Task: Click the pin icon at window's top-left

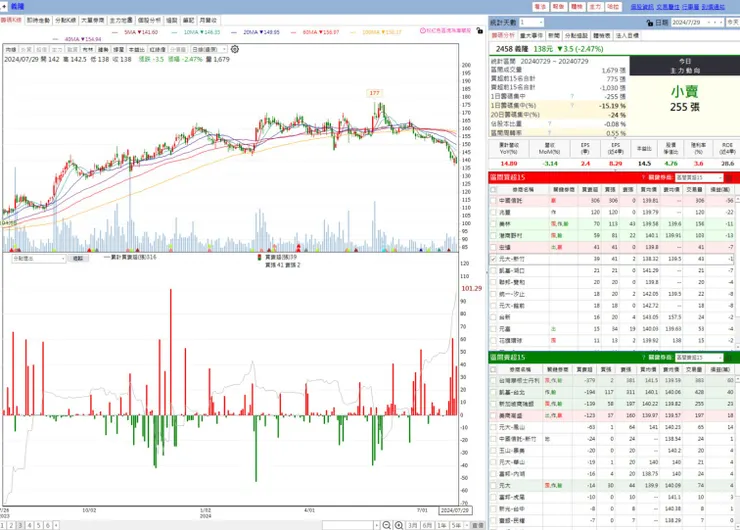Action: pos(4,6)
